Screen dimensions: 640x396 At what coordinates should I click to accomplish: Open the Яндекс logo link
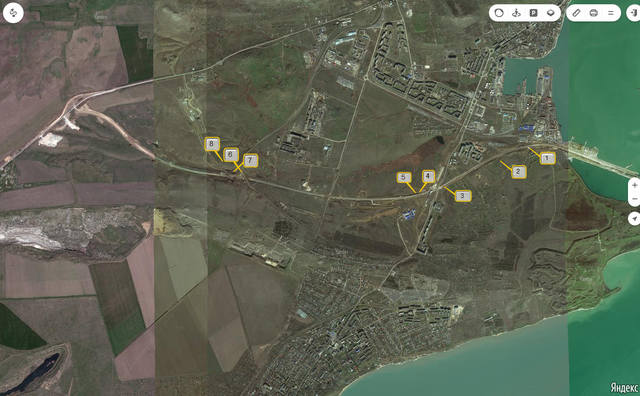point(624,387)
